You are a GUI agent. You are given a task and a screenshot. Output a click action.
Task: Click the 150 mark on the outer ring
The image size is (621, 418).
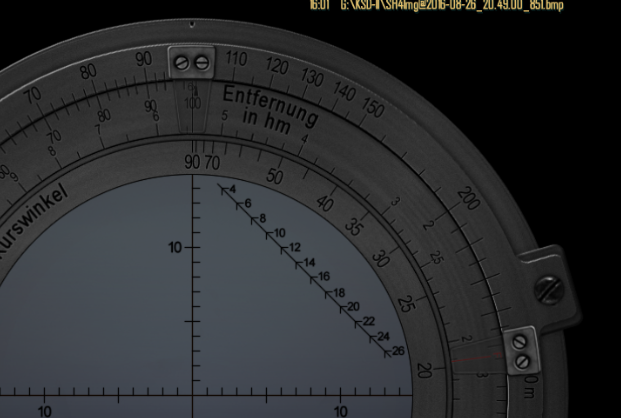(x=373, y=107)
